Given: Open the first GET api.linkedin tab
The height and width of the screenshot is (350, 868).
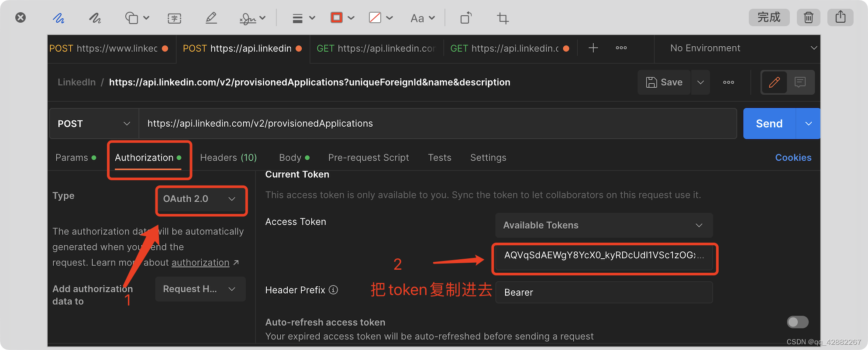Looking at the screenshot, I should (x=376, y=48).
